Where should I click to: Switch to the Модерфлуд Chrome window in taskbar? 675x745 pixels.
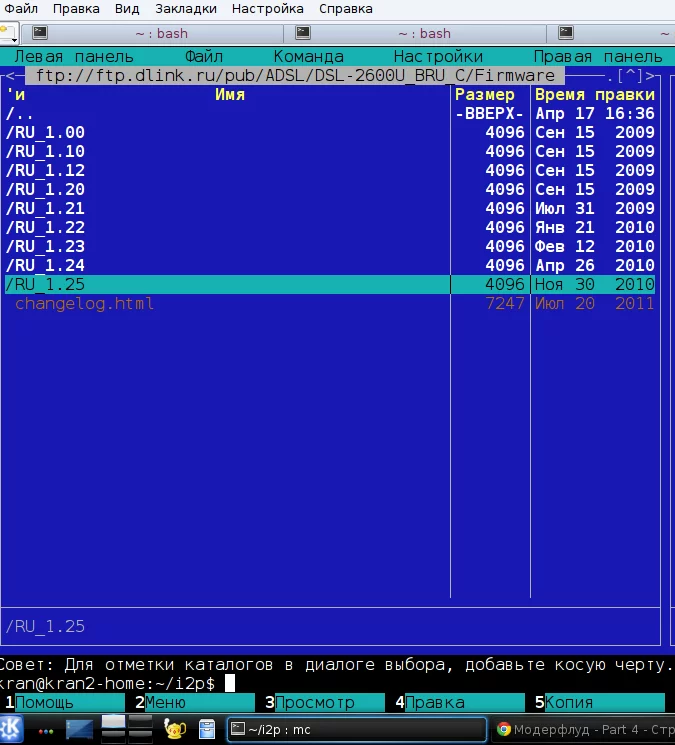584,729
